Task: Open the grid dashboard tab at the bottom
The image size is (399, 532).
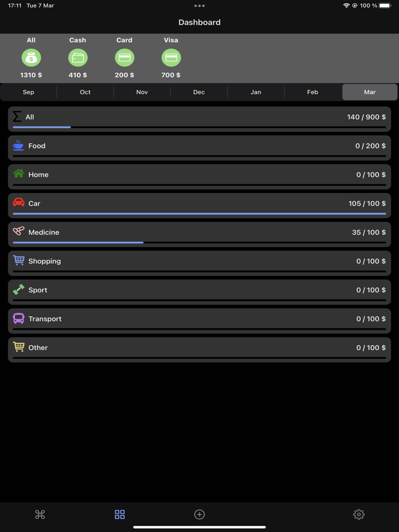Action: pos(120,514)
